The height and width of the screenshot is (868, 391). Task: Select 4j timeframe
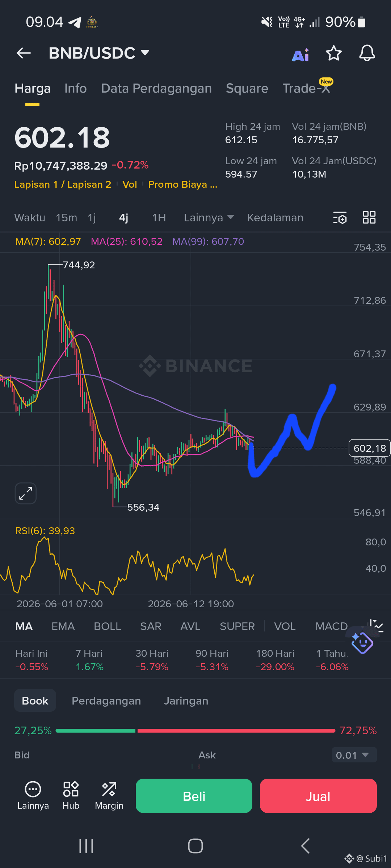123,218
